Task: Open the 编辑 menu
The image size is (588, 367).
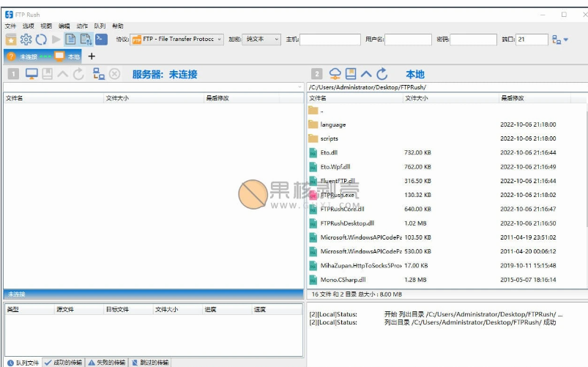Action: (64, 26)
